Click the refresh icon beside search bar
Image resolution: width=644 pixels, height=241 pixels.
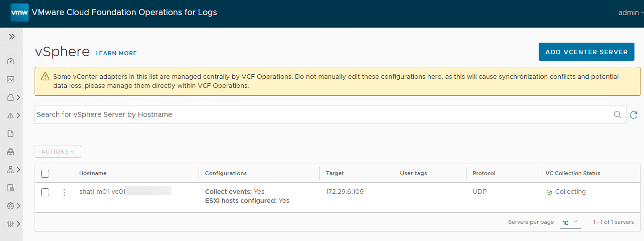[x=633, y=115]
